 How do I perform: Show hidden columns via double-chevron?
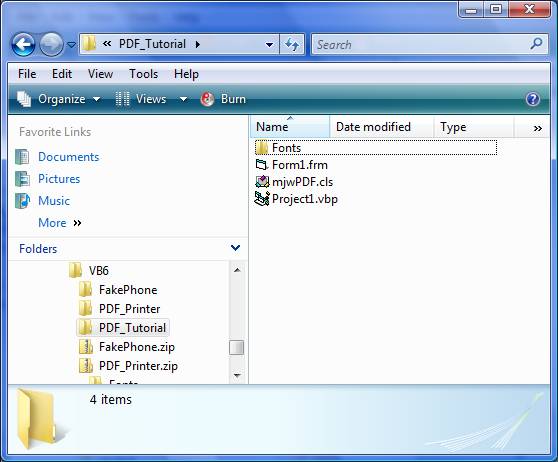click(x=538, y=128)
